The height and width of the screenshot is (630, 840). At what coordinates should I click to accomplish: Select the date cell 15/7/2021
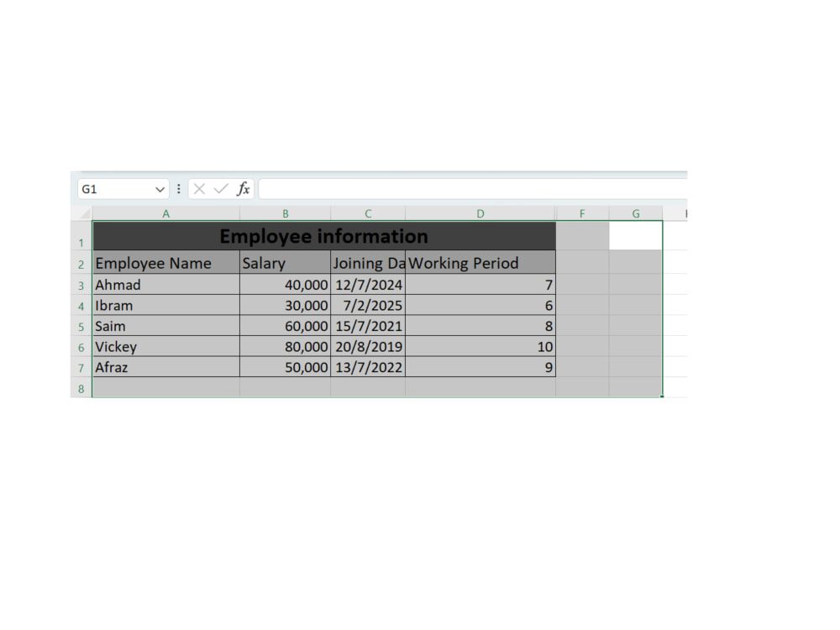coord(368,326)
